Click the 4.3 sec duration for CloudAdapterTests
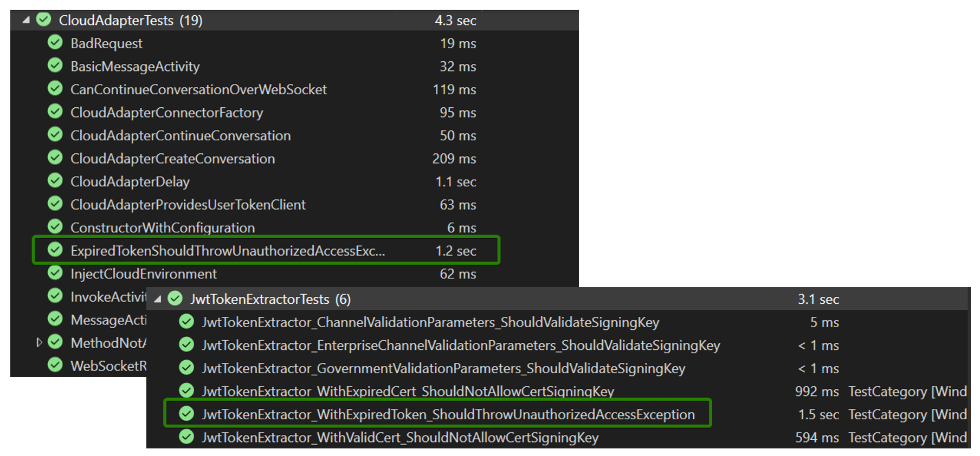 (455, 20)
